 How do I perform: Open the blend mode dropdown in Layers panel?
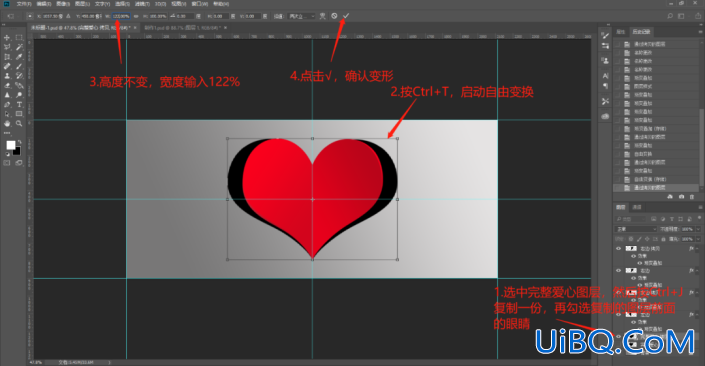pos(636,229)
